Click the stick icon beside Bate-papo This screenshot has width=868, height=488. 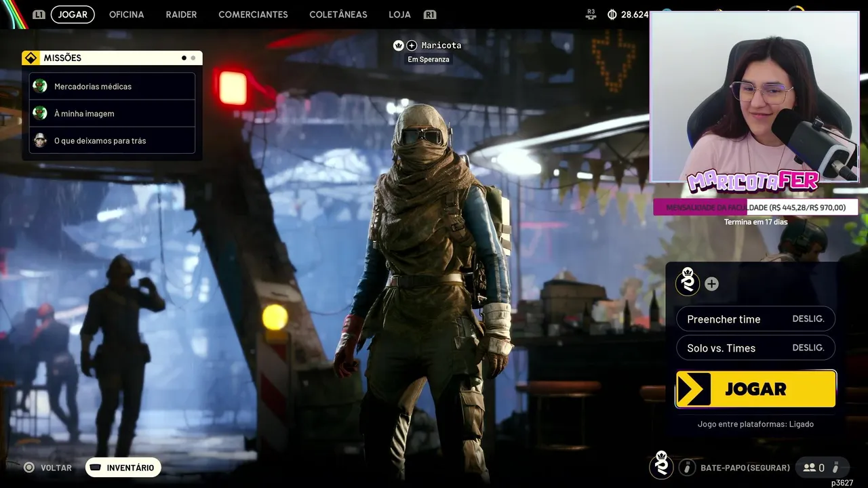pyautogui.click(x=687, y=468)
